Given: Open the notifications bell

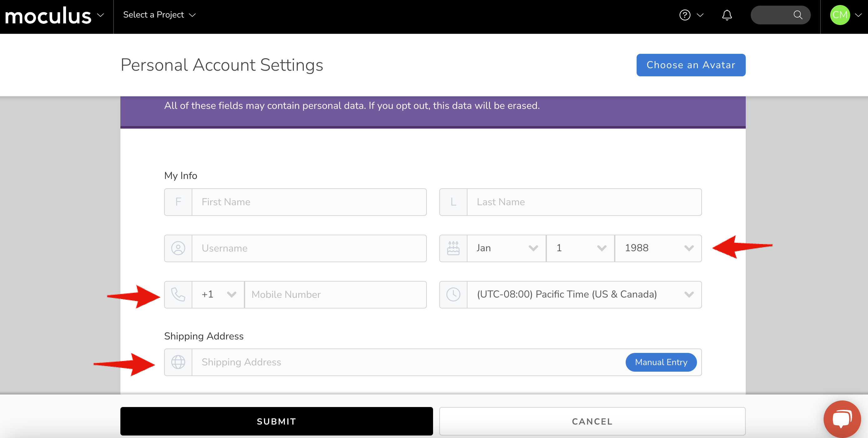Looking at the screenshot, I should (727, 15).
